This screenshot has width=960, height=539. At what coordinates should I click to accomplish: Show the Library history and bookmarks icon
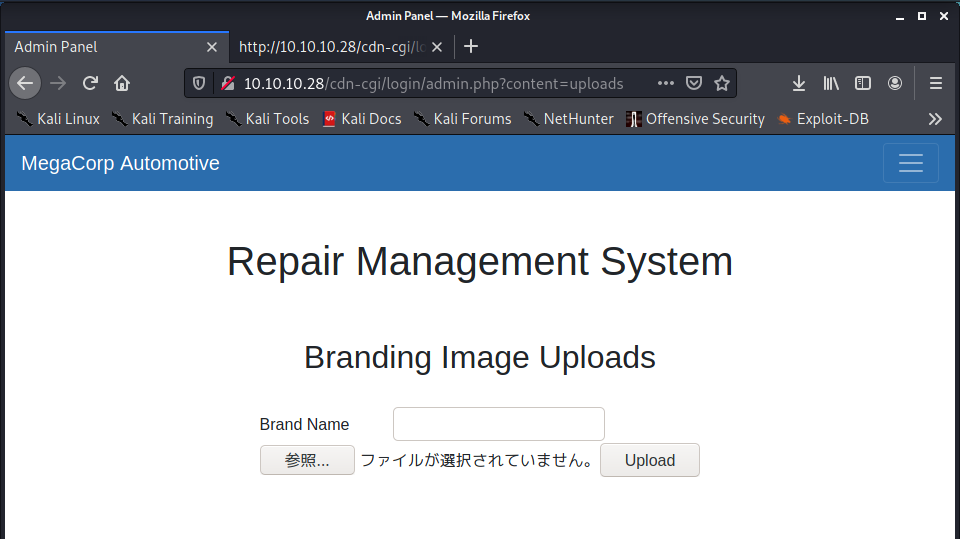830,83
